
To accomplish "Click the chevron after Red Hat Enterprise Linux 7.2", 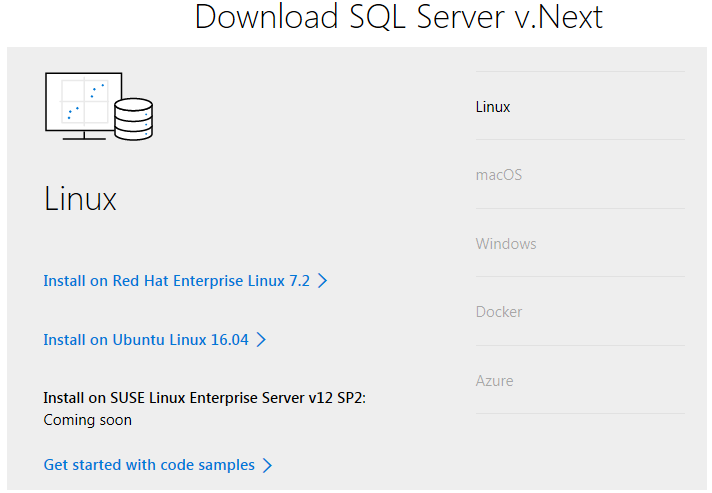I will tap(322, 281).
